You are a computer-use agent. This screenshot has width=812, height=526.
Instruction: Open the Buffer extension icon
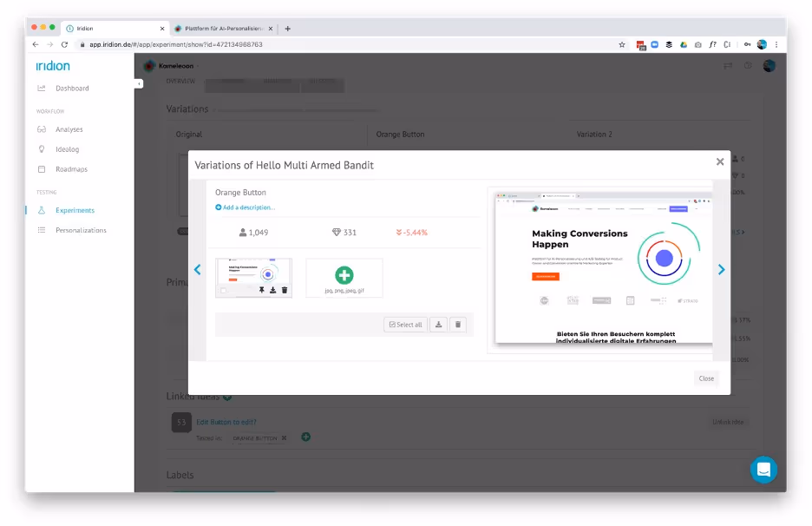click(x=669, y=44)
